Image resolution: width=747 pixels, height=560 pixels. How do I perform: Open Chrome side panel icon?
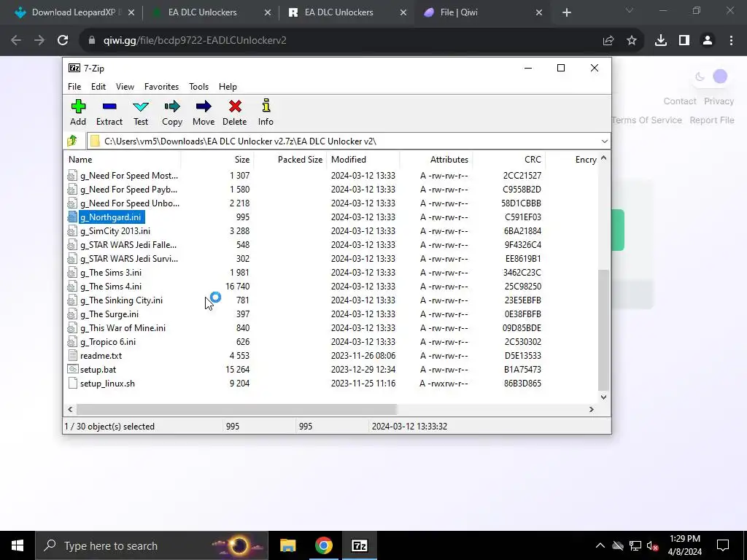[x=684, y=41]
